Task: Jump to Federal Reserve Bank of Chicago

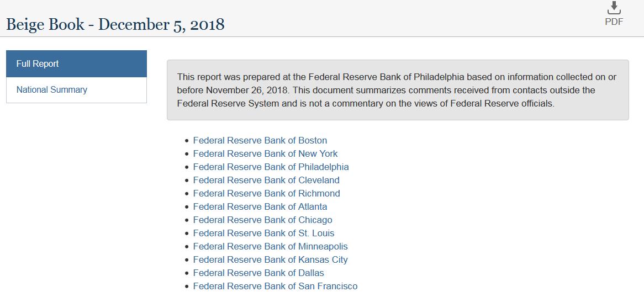Action: (262, 220)
